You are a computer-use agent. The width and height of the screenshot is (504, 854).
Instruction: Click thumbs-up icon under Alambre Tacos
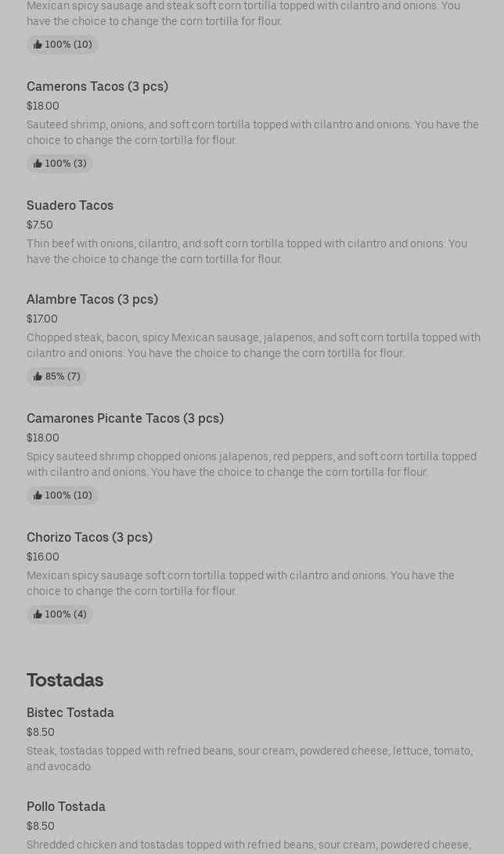tap(38, 377)
